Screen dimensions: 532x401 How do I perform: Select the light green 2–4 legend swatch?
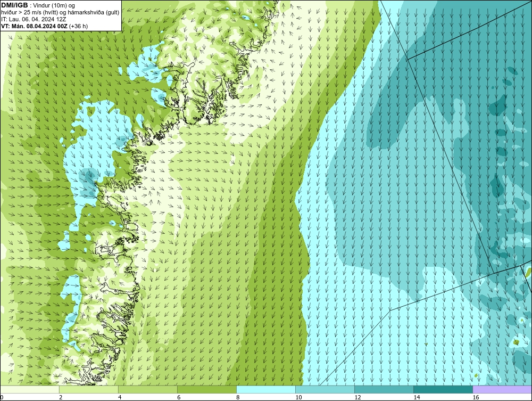pos(88,389)
